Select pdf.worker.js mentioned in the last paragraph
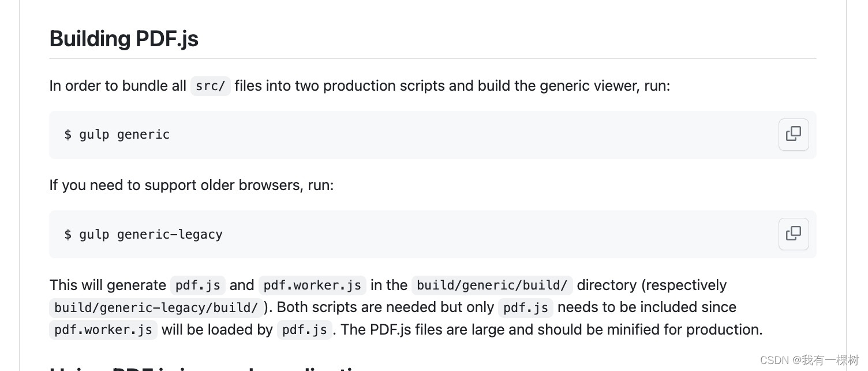 click(x=103, y=330)
